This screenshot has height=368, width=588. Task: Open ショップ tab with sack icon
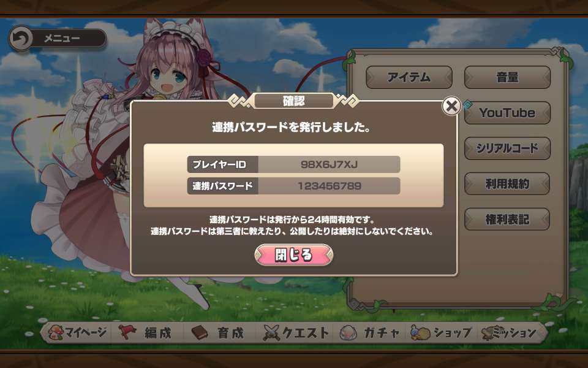pos(442,332)
